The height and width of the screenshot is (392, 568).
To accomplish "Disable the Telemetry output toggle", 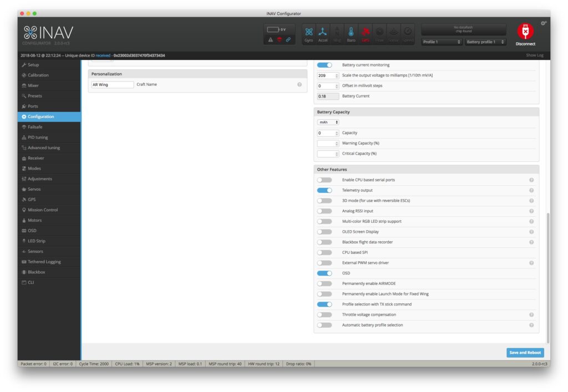I will pos(324,190).
